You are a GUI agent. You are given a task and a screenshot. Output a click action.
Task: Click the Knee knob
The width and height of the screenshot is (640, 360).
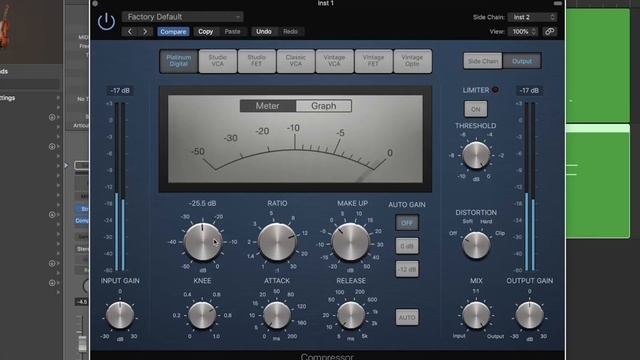pos(202,315)
